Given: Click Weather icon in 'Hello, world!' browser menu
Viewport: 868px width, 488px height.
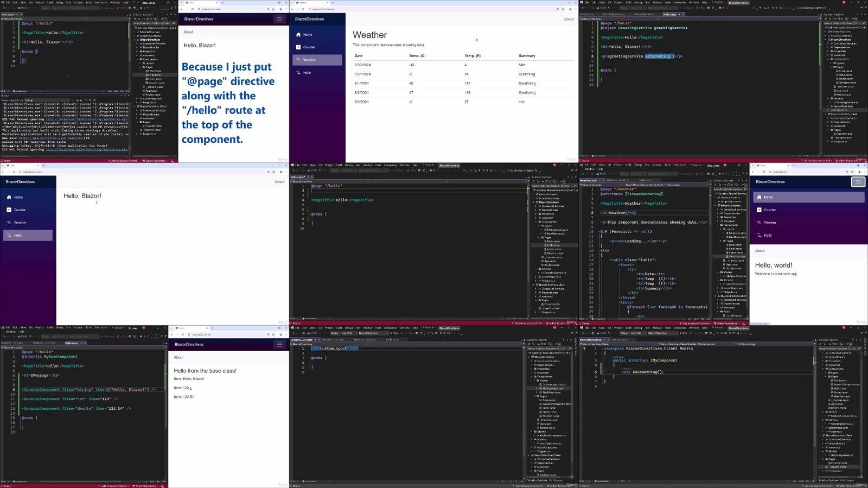Looking at the screenshot, I should tap(759, 223).
